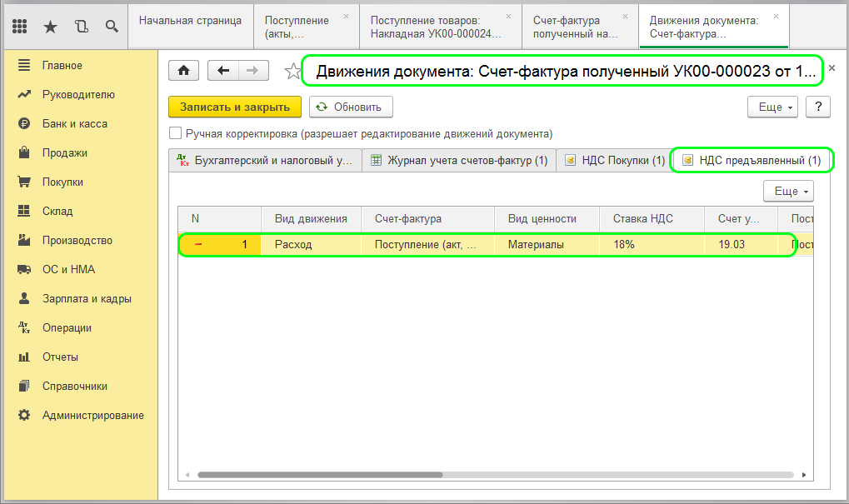Click the search magnifier icon
Viewport: 849px width, 504px height.
(x=111, y=27)
